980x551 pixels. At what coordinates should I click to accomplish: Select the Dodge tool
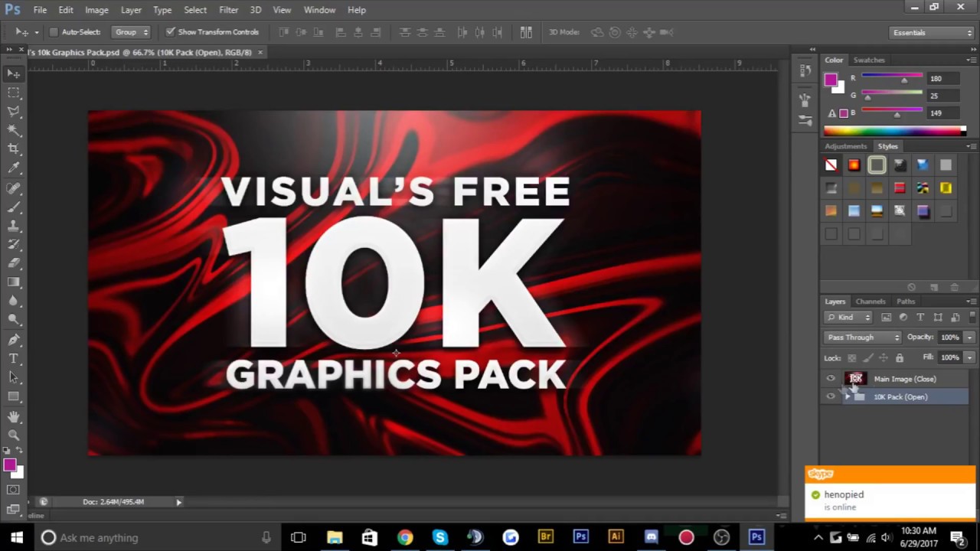tap(14, 321)
